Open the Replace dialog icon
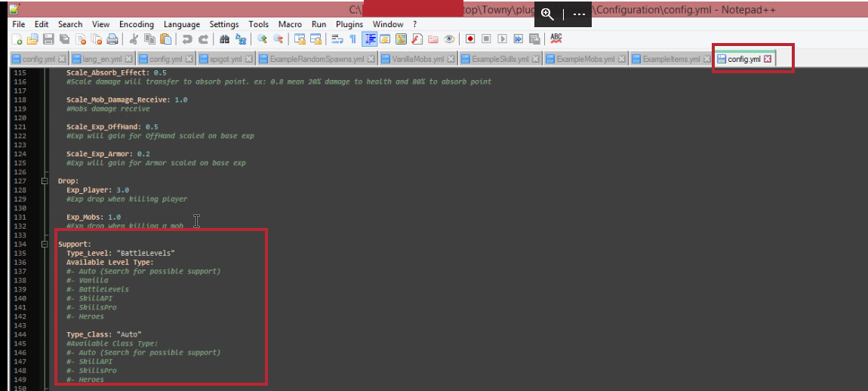Image resolution: width=868 pixels, height=391 pixels. [240, 38]
